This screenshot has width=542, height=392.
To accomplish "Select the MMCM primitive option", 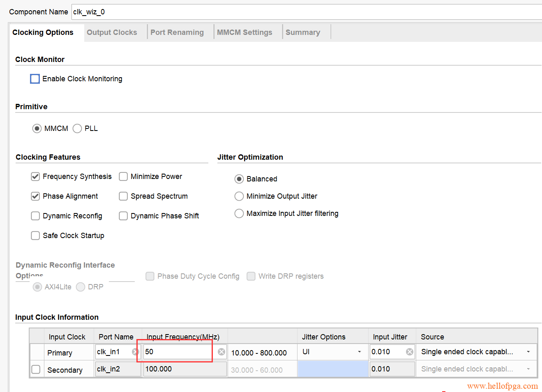I will coord(37,128).
